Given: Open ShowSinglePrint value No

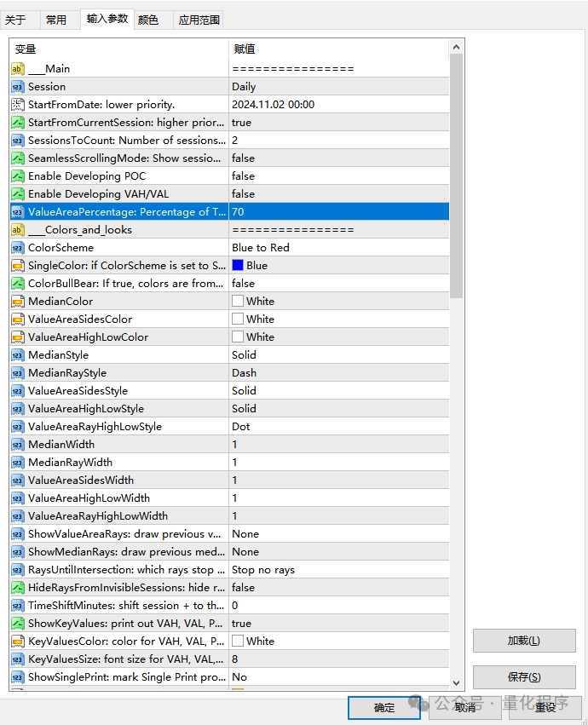Looking at the screenshot, I should coord(338,677).
